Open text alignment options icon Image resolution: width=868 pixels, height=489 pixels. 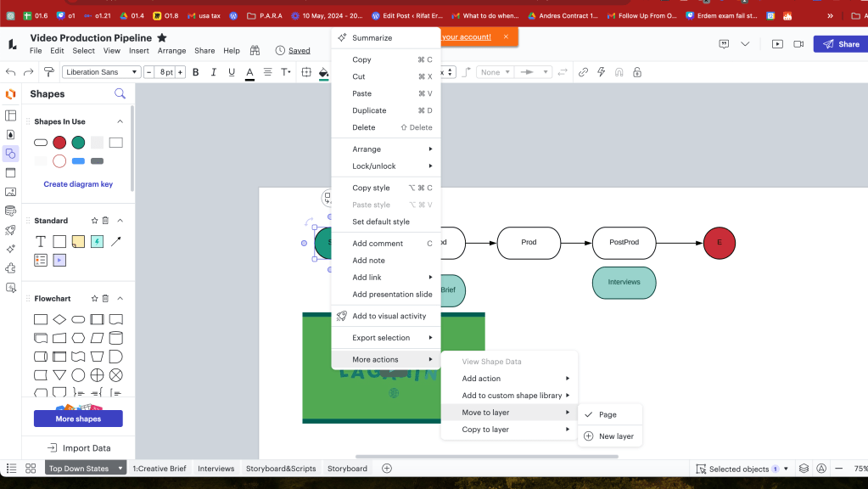coord(268,72)
